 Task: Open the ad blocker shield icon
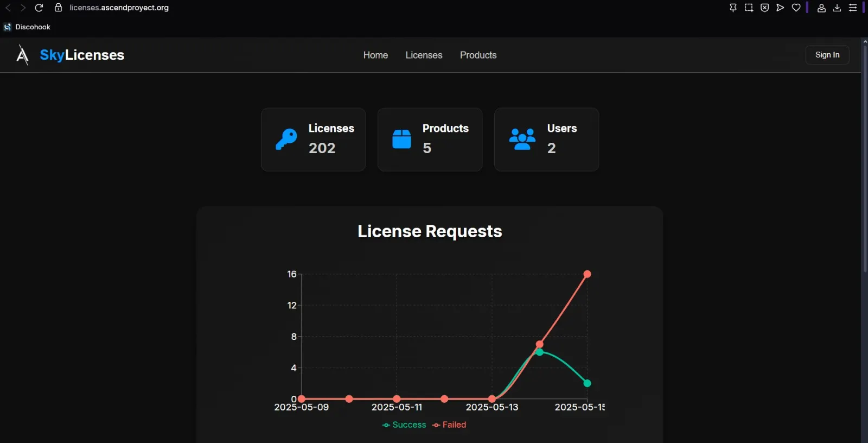764,8
